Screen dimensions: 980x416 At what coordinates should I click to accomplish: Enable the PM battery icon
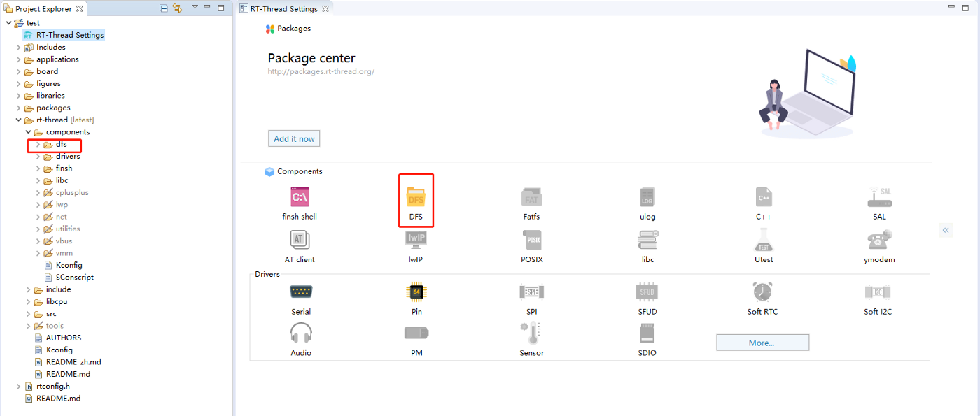[416, 333]
